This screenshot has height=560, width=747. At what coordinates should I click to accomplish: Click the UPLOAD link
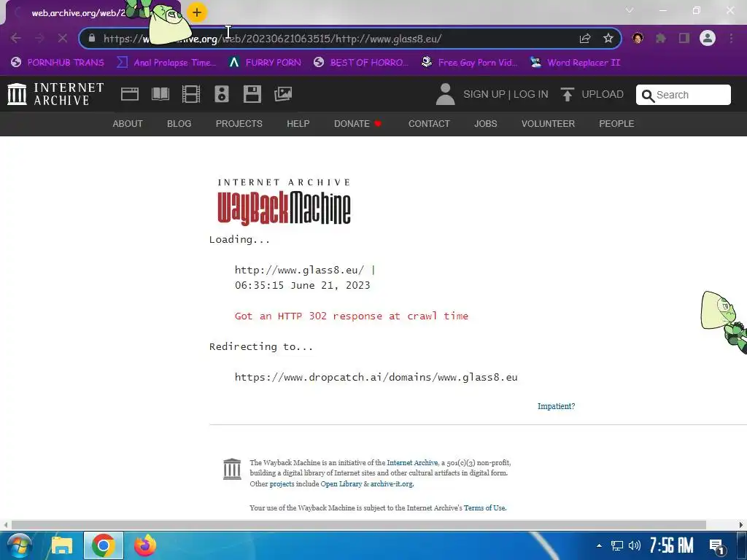(602, 94)
